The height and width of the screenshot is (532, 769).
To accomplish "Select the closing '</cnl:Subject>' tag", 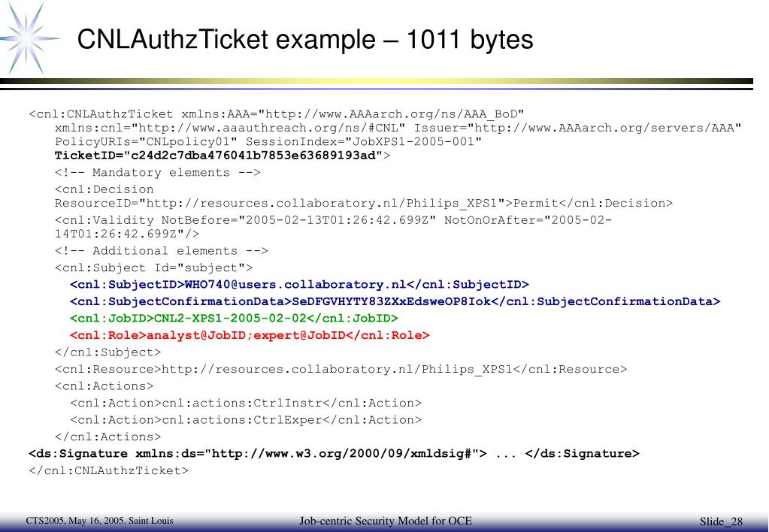I will coord(108,352).
